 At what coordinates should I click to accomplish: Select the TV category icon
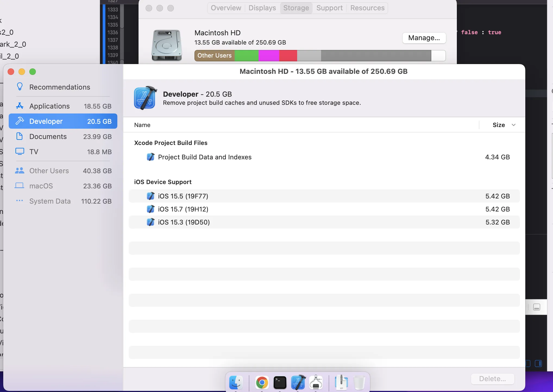(20, 151)
